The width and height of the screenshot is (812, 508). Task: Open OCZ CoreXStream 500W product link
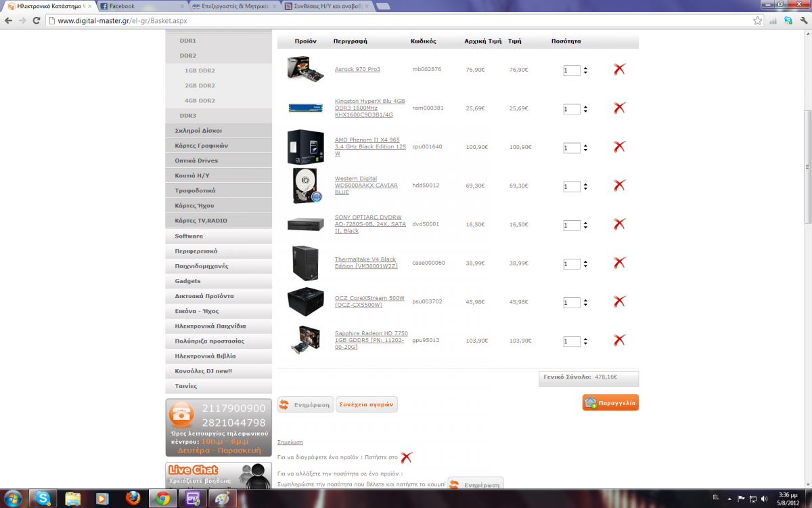coord(369,301)
